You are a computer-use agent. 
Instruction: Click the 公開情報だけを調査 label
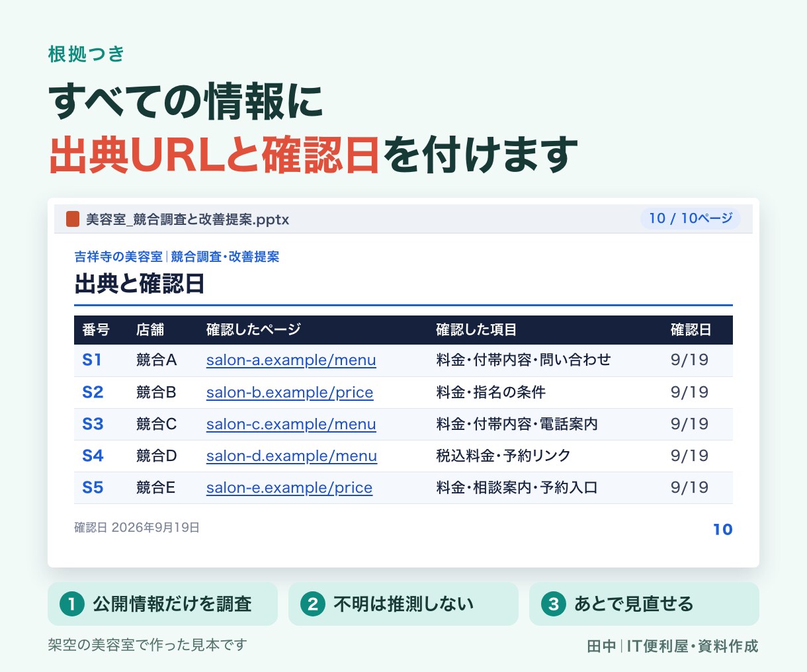tap(173, 604)
